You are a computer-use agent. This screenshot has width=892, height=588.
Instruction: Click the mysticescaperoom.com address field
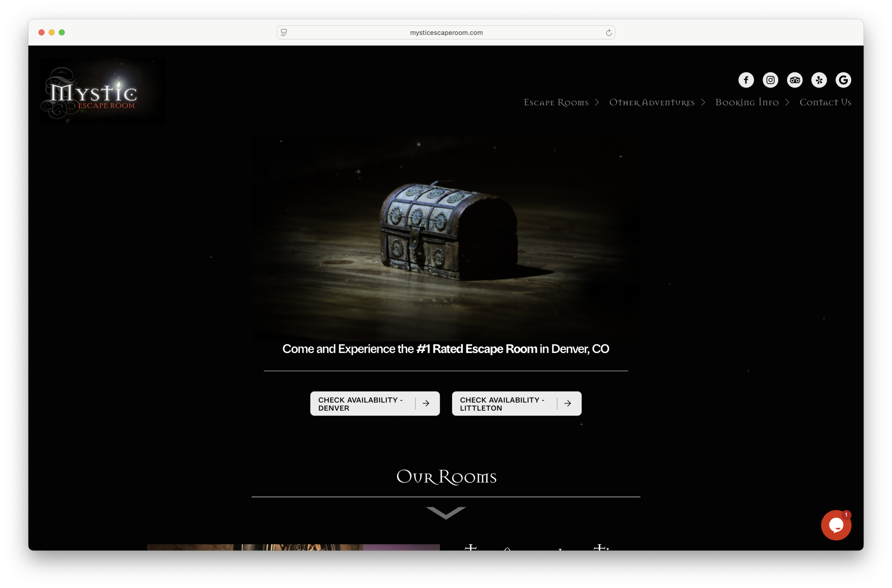(446, 33)
